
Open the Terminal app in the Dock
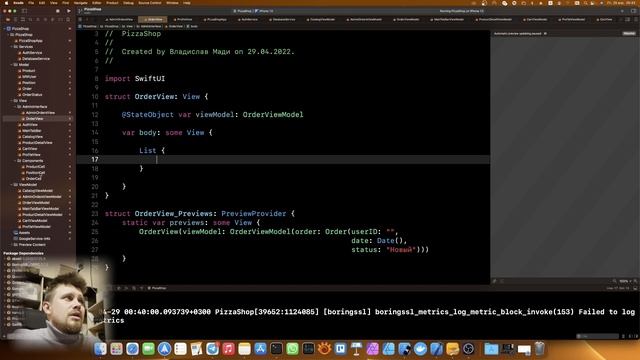point(276,349)
